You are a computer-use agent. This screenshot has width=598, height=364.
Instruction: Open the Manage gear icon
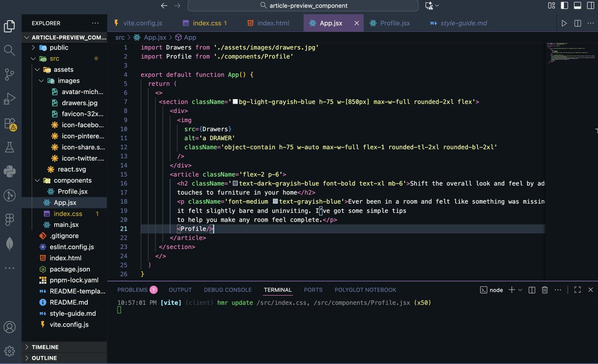tap(9, 352)
